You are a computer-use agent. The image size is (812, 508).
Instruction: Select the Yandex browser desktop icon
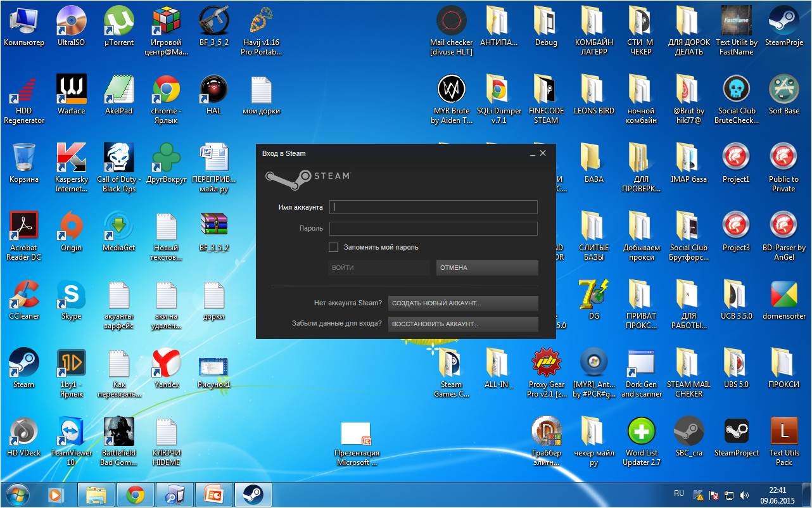click(x=167, y=369)
